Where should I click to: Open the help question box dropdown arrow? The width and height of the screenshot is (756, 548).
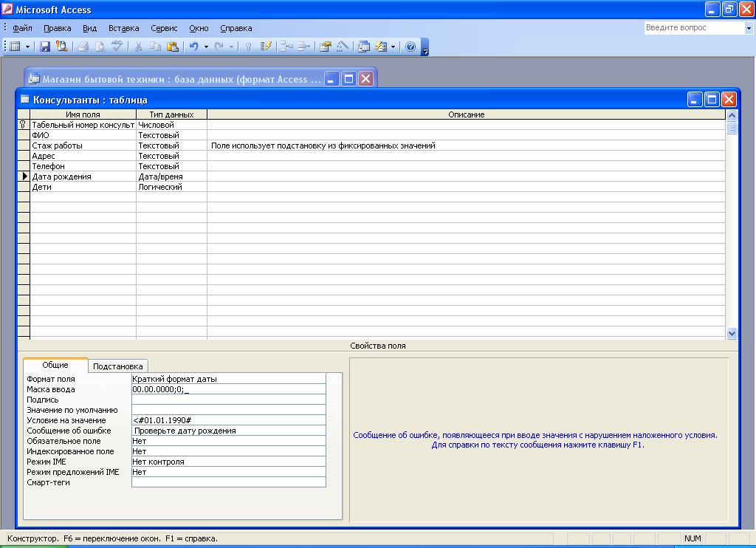(749, 28)
